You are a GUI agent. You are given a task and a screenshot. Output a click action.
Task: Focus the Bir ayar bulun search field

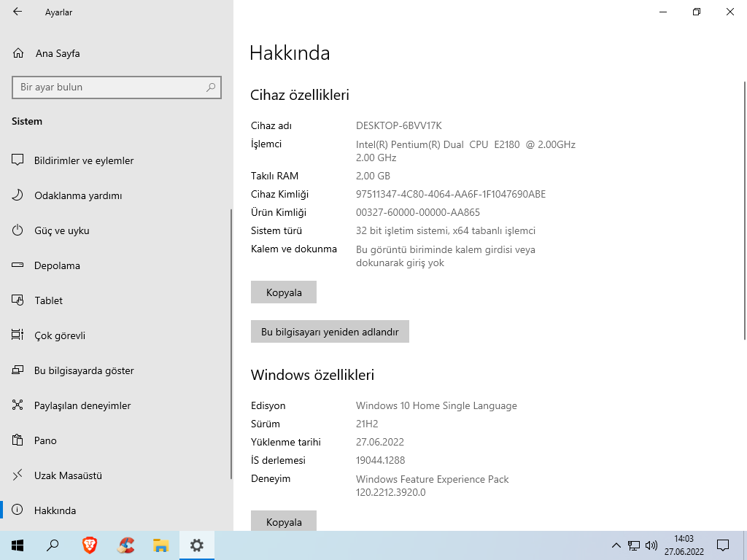tap(117, 87)
